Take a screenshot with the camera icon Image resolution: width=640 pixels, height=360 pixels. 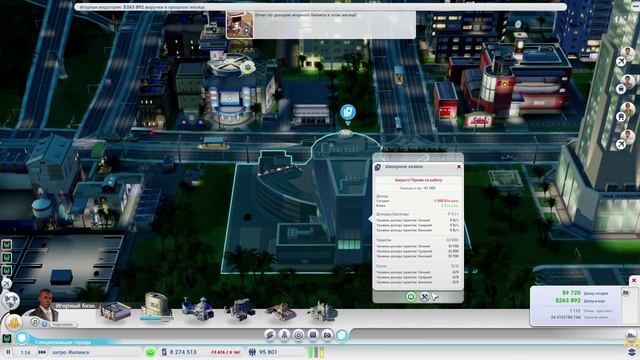(x=327, y=335)
